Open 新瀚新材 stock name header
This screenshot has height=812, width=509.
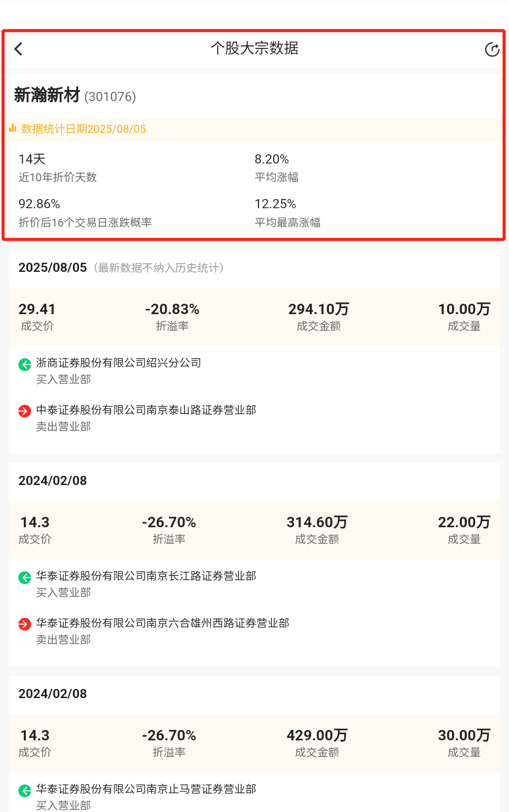click(47, 96)
